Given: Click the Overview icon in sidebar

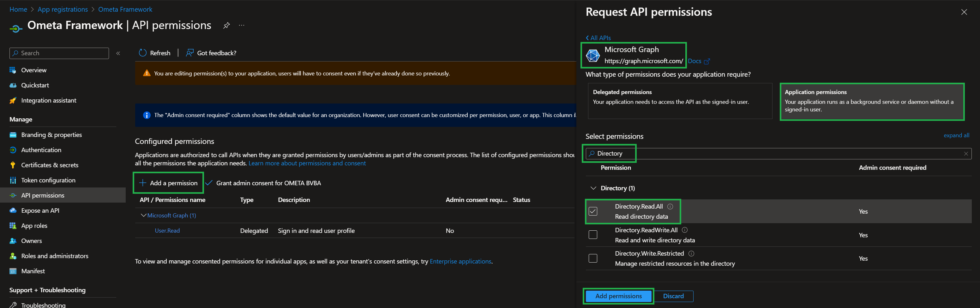Looking at the screenshot, I should coord(13,70).
